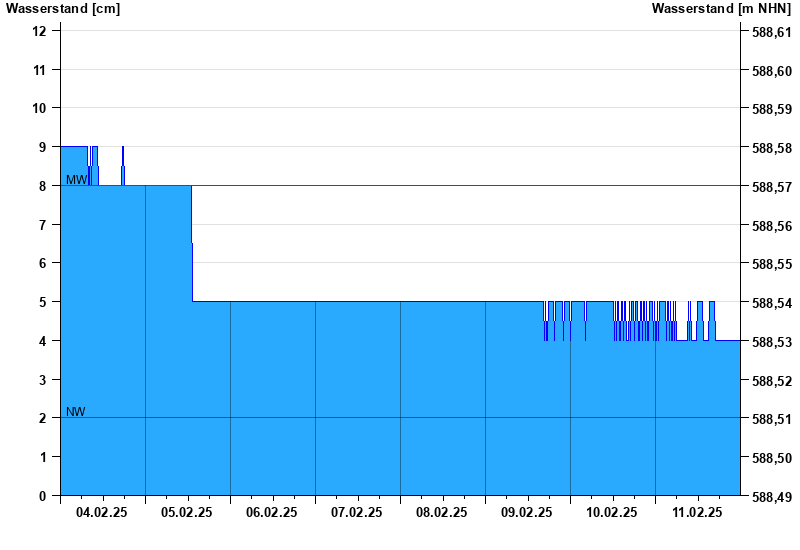
Task: Click the steep water level drop on 05.02.25
Action: (192, 243)
